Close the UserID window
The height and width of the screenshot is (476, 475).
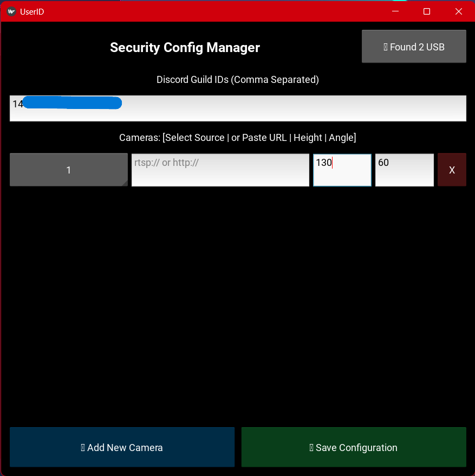tap(459, 11)
